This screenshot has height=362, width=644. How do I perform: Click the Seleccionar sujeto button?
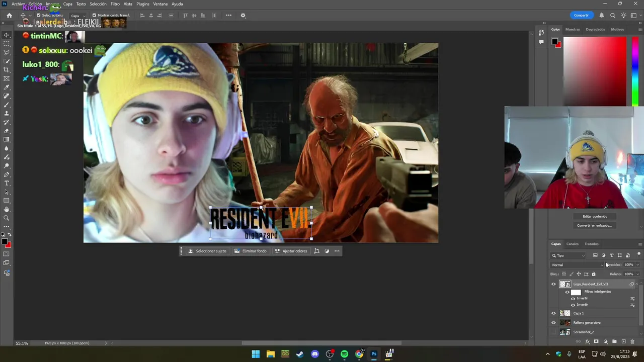pos(207,251)
